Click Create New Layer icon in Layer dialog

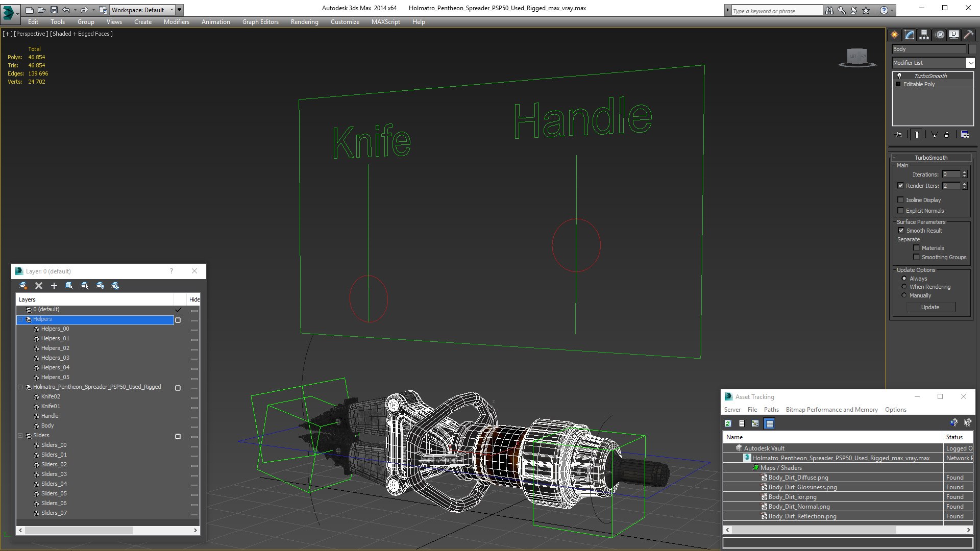pyautogui.click(x=23, y=286)
